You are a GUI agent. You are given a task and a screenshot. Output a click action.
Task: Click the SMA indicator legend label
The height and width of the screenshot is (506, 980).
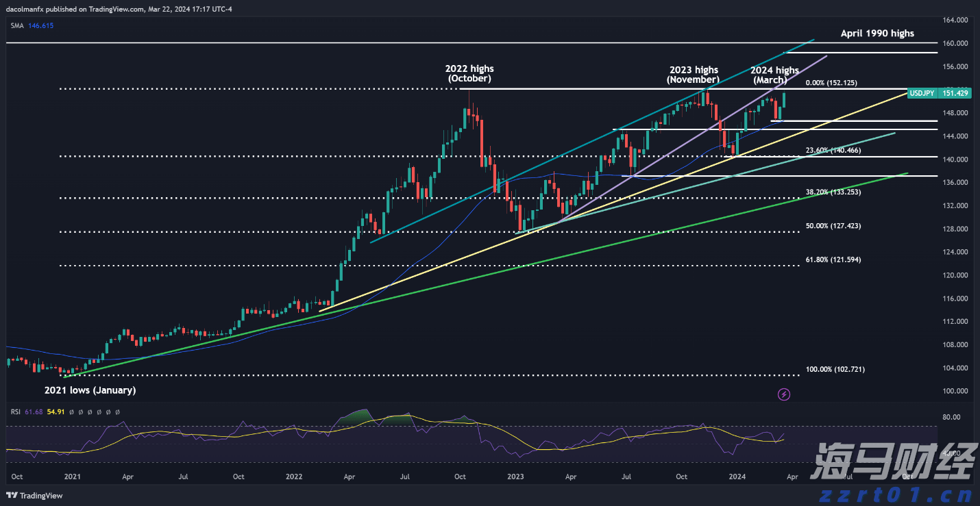click(x=17, y=25)
